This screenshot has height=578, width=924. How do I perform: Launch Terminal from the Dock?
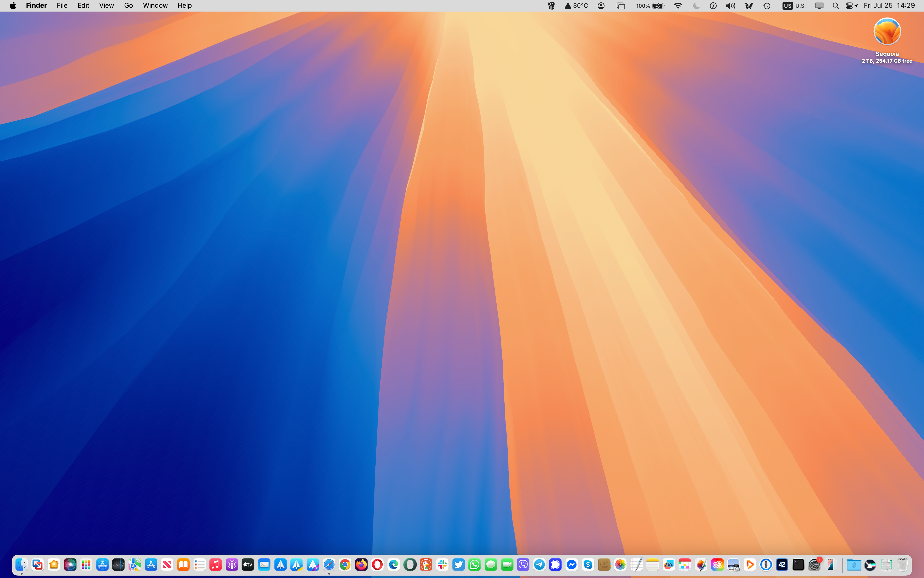coord(798,565)
